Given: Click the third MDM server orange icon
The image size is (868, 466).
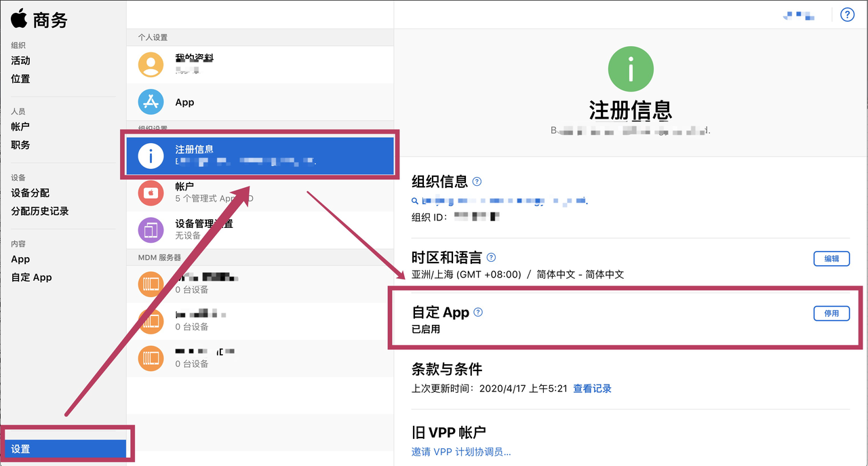Looking at the screenshot, I should pos(151,357).
